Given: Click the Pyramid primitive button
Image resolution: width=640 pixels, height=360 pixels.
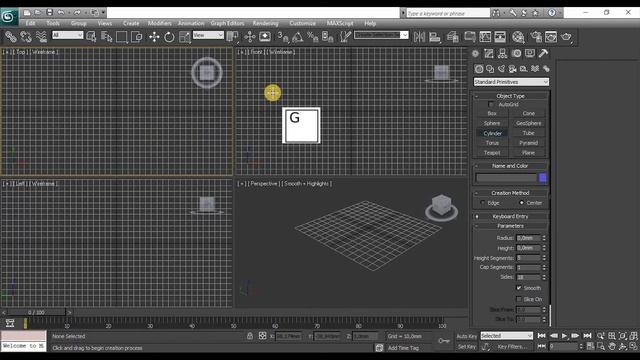Looking at the screenshot, I should [529, 143].
